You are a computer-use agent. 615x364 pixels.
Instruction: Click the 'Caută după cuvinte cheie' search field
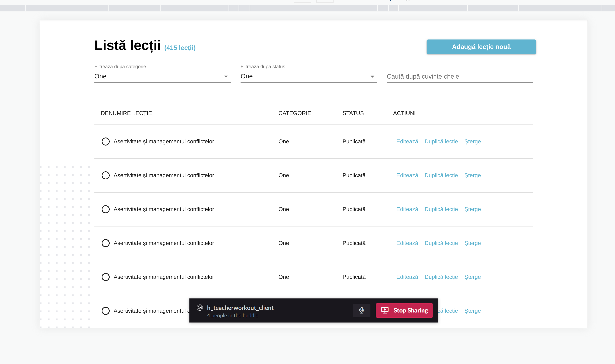(x=459, y=76)
